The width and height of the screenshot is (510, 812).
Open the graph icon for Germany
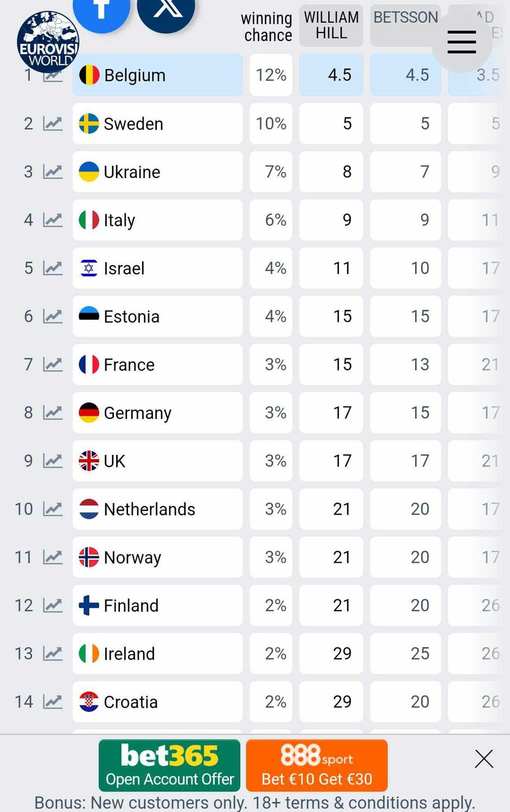point(53,413)
